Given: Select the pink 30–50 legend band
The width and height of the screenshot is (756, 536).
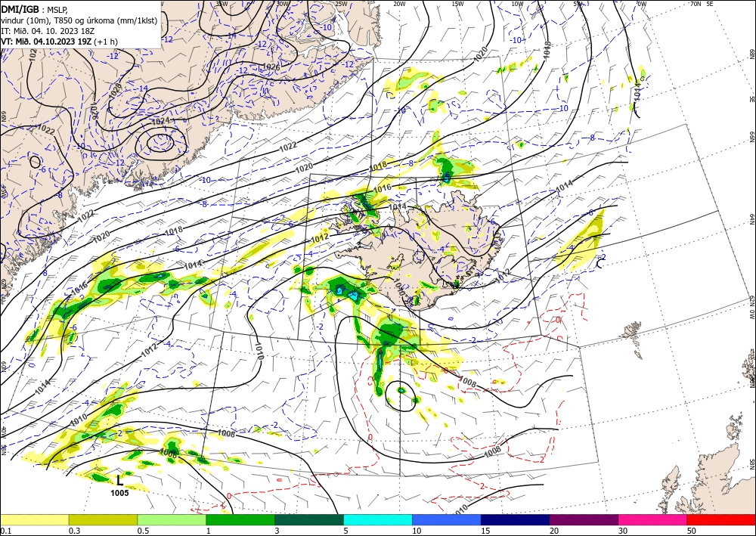Looking at the screenshot, I should pos(653,519).
